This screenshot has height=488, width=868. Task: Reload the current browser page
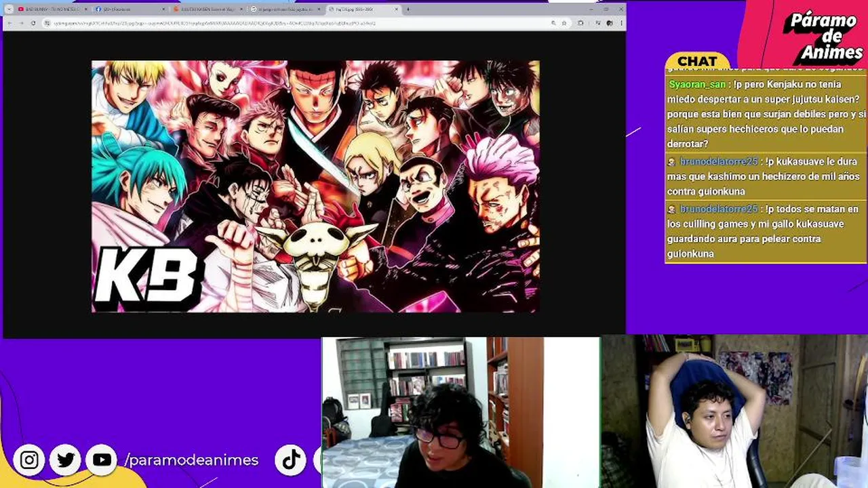33,23
